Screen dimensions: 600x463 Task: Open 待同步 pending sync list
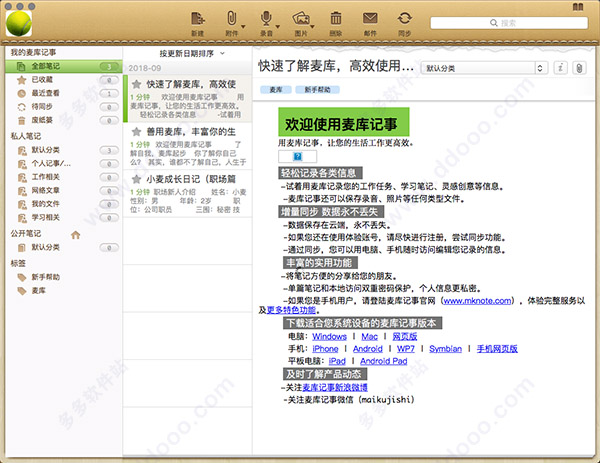point(64,107)
